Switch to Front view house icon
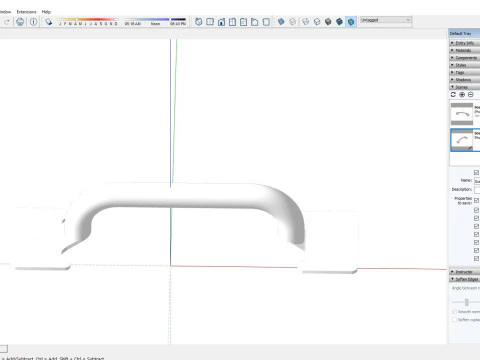 [x=221, y=22]
